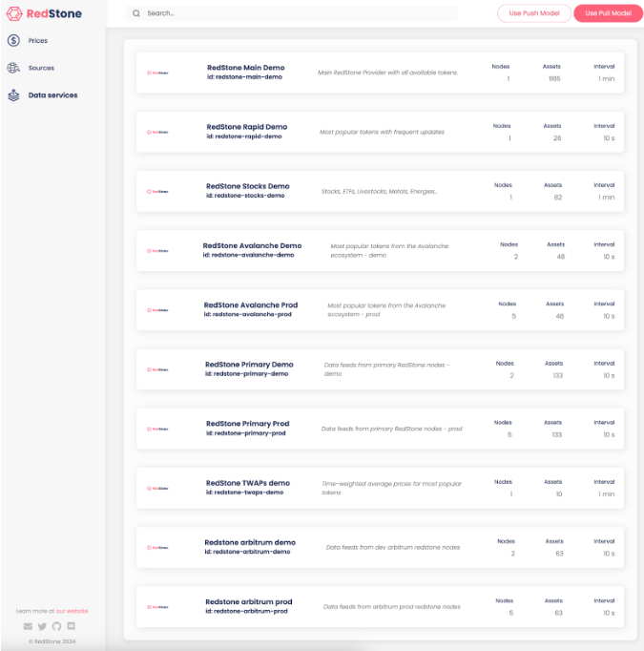Open the Twitter icon in footer
This screenshot has height=651, width=644.
[42, 626]
